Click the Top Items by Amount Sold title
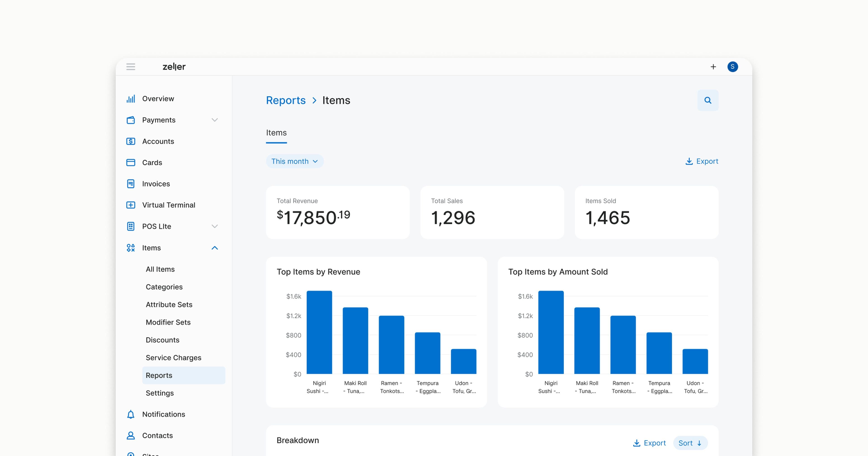Image resolution: width=868 pixels, height=456 pixels. point(558,272)
